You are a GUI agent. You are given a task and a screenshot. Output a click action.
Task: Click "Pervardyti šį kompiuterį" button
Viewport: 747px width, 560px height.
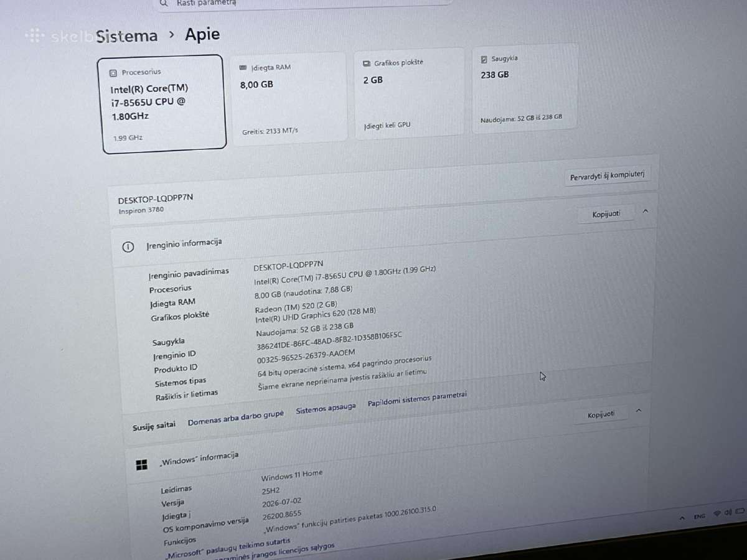pos(607,177)
